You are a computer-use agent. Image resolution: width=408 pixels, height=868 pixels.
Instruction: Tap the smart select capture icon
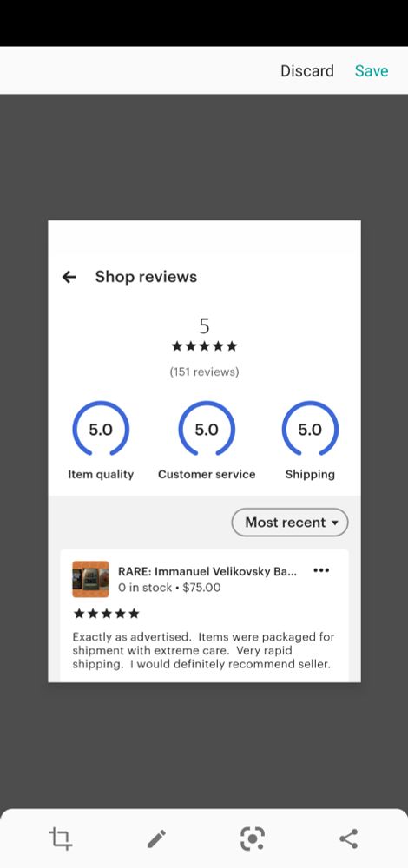(253, 838)
